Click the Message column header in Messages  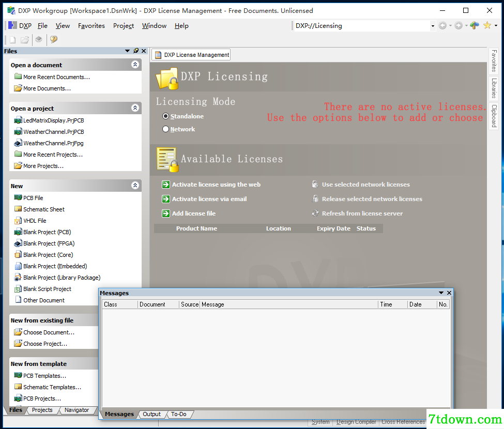click(288, 304)
